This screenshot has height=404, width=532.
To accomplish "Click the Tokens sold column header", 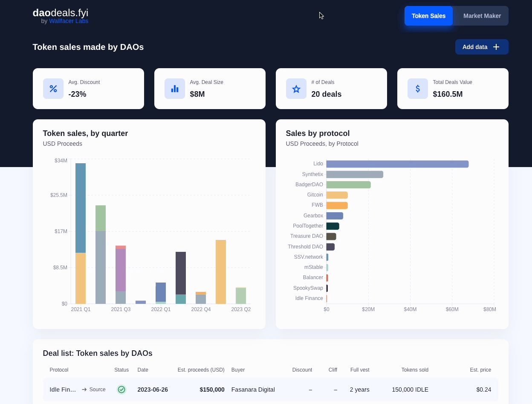I will pos(415,370).
